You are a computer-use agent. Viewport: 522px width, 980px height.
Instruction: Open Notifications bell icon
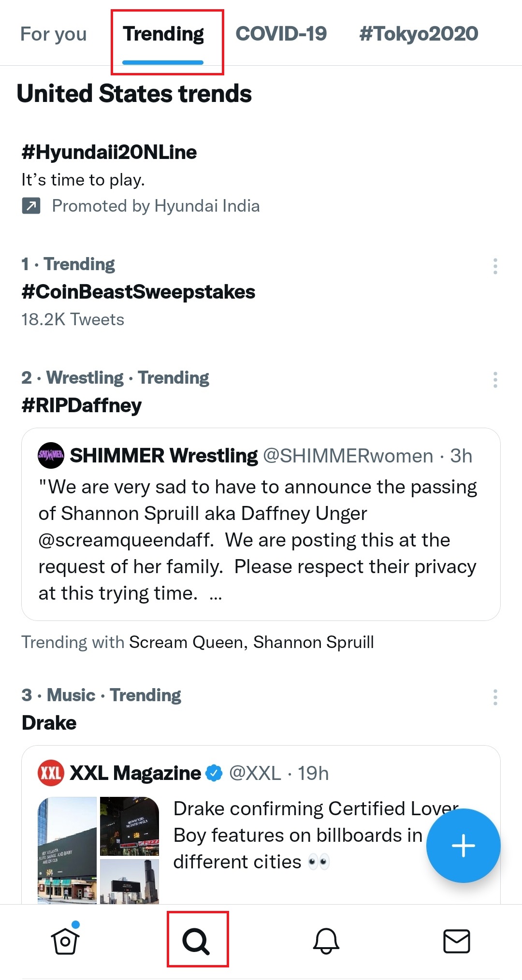point(326,940)
